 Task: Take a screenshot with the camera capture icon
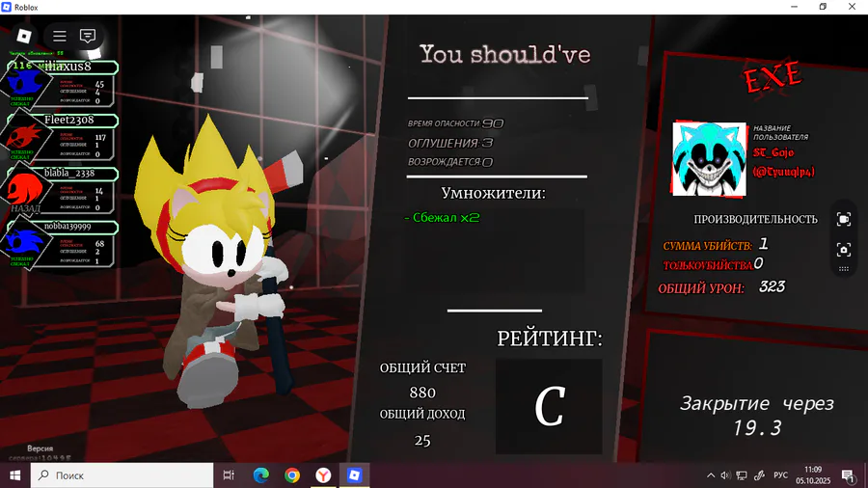pos(843,250)
